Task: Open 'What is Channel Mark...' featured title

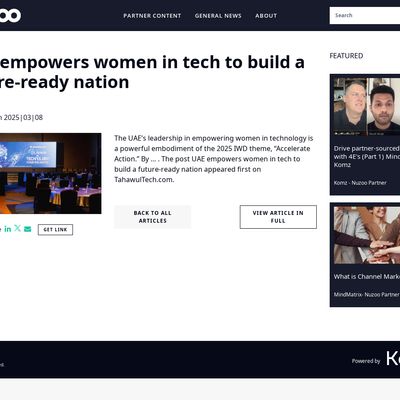Action: 367,276
